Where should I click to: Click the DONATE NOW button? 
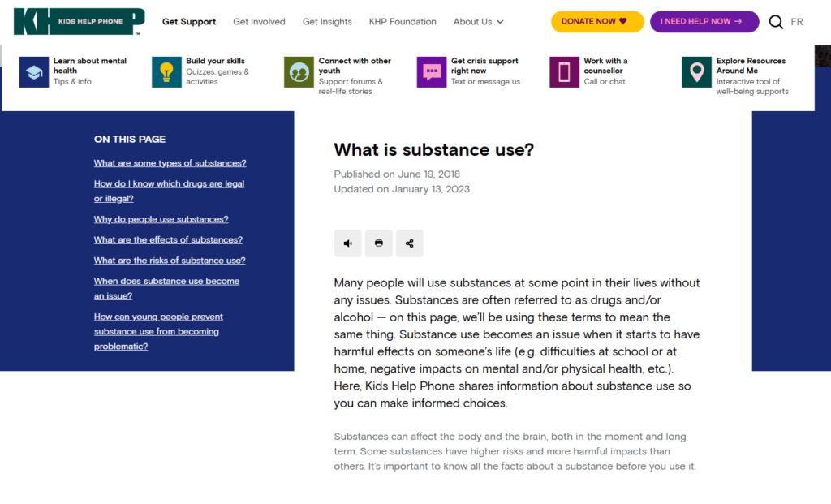(x=597, y=19)
